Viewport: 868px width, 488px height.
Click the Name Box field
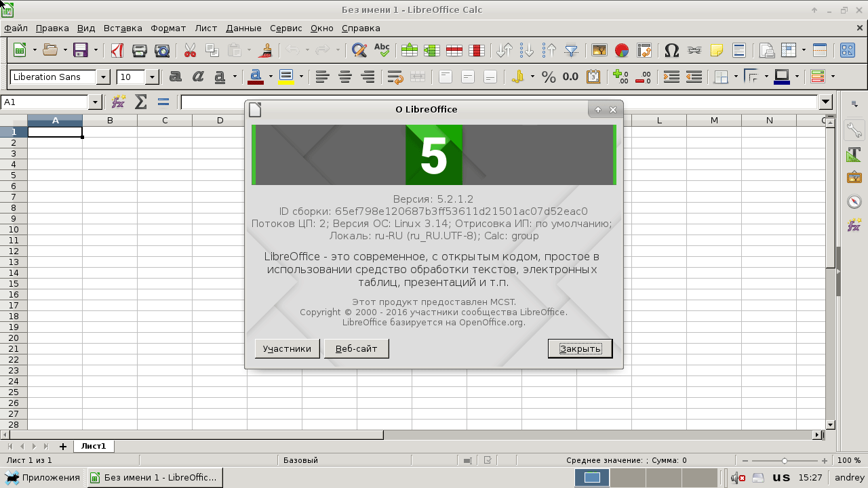(45, 102)
